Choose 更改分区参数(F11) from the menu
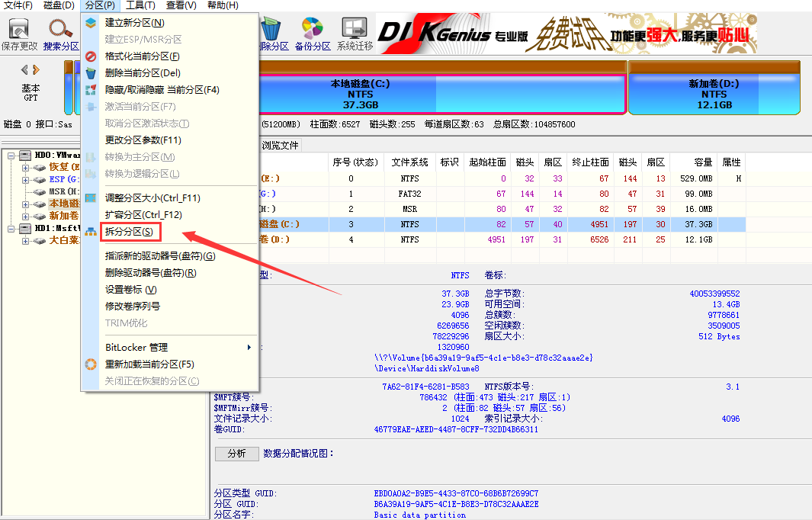Viewport: 812px width, 520px height. pyautogui.click(x=170, y=140)
